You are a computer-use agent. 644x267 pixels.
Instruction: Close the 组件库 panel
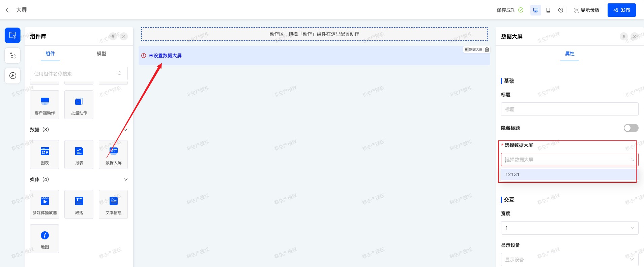tap(124, 36)
